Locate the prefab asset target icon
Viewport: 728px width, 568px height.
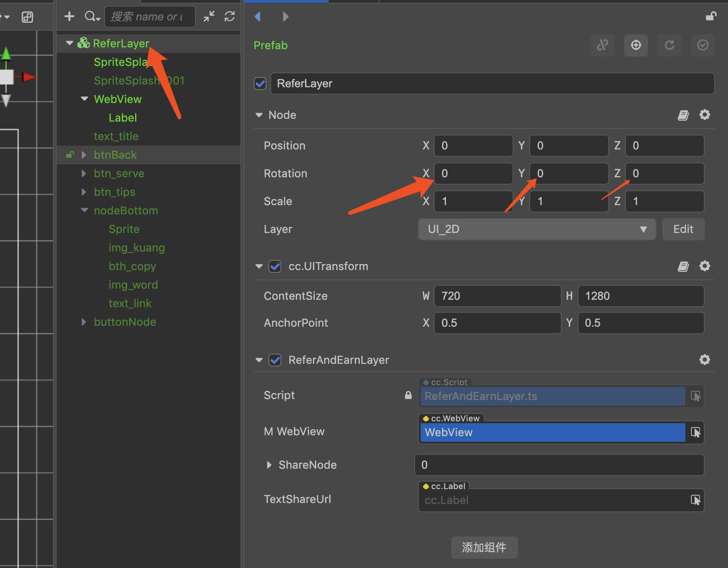point(636,45)
